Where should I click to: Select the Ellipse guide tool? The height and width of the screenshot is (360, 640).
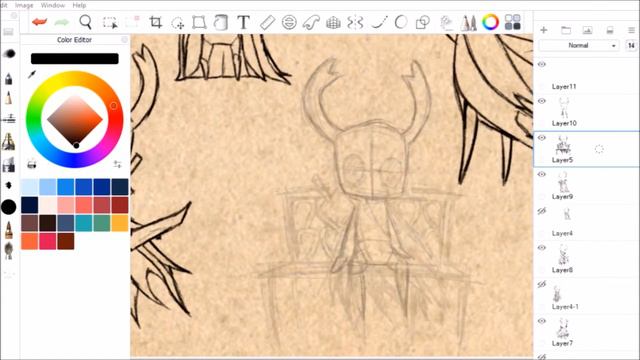click(289, 22)
